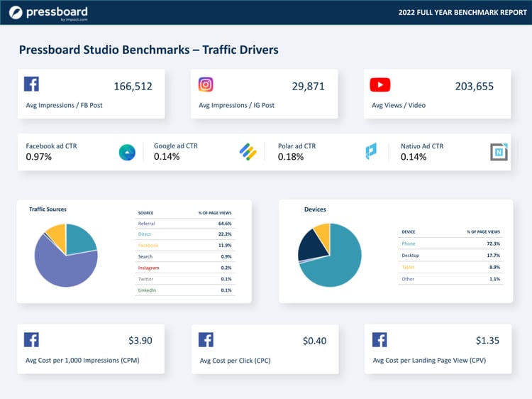Click Facebook icon in the CPM card
This screenshot has height=399, width=532.
tap(31, 339)
